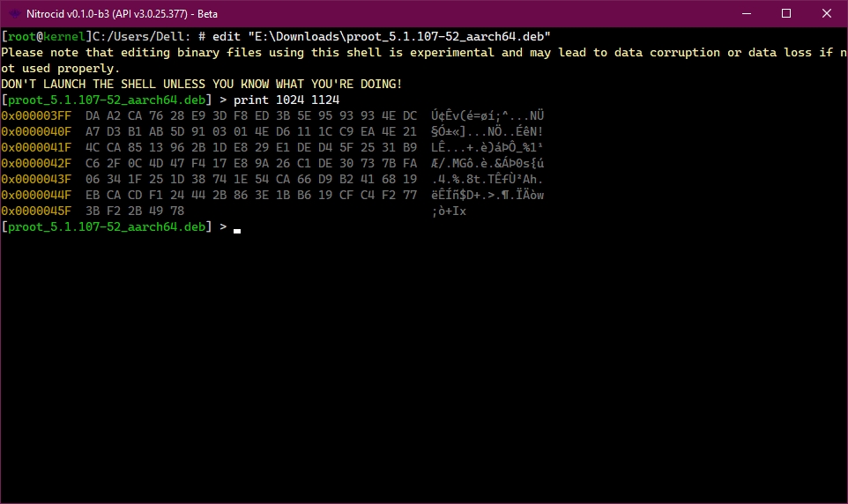This screenshot has width=848, height=504.
Task: Click the 0x0000042F offset address
Action: click(36, 163)
